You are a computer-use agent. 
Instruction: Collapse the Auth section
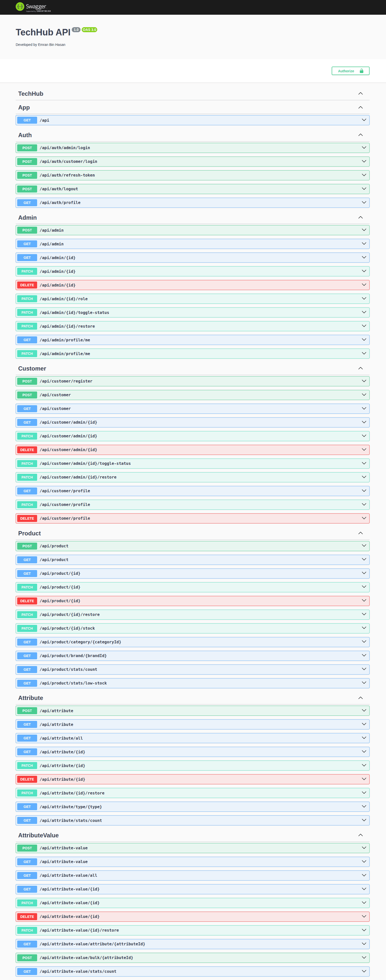(360, 135)
